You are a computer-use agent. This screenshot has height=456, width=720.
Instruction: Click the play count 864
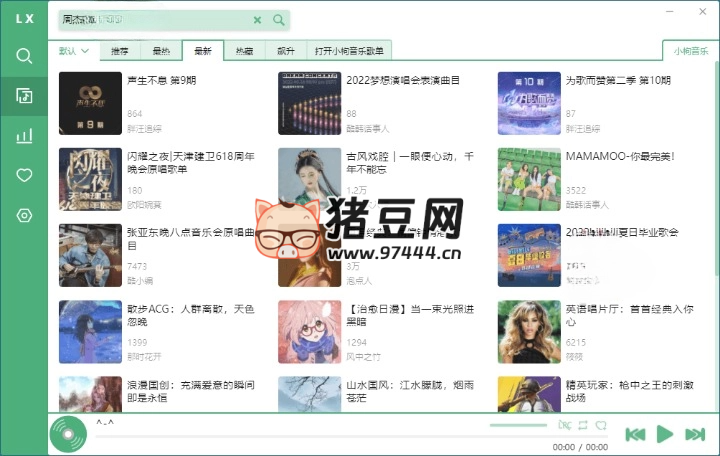point(135,114)
